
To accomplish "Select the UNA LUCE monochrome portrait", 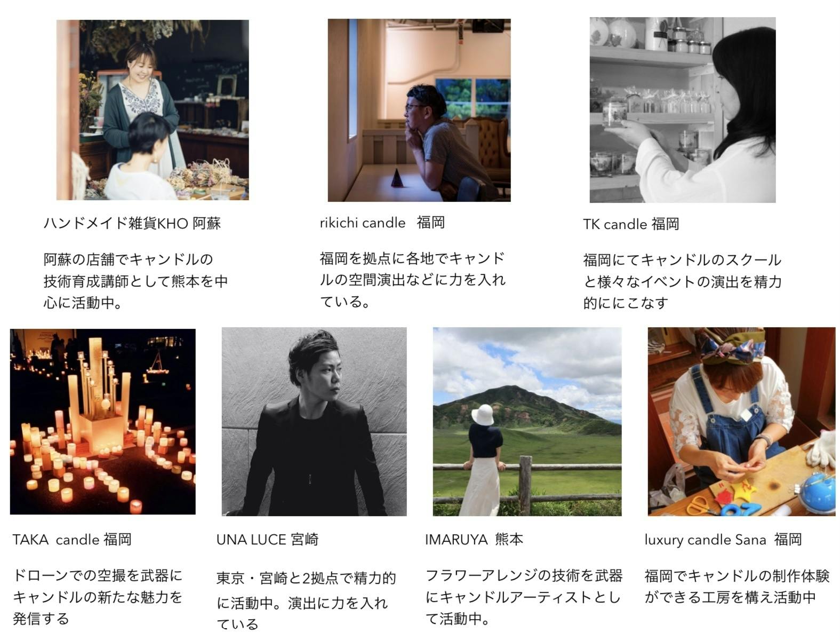I will click(314, 422).
